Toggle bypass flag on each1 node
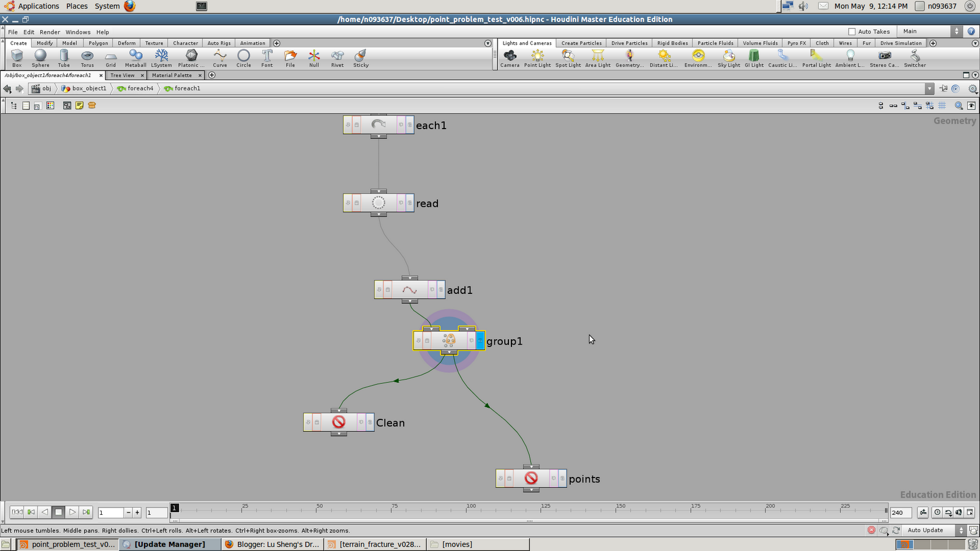This screenshot has height=551, width=980. 348,125
